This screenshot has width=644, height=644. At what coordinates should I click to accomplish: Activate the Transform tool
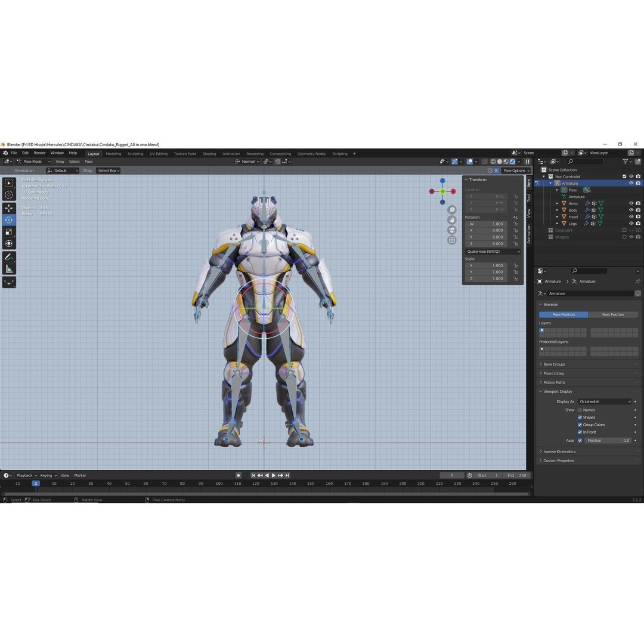tap(8, 244)
